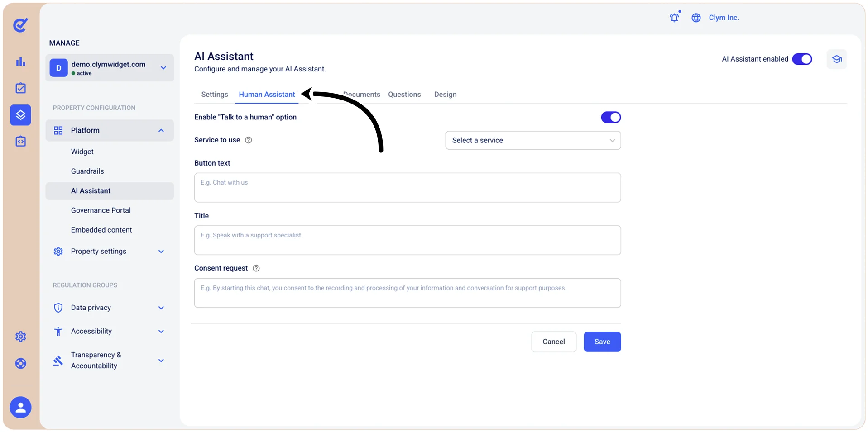Open the Select a service dropdown
The height and width of the screenshot is (432, 868).
533,140
